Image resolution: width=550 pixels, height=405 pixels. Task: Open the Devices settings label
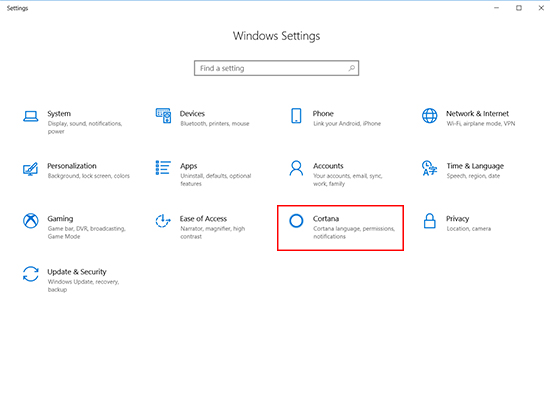[192, 114]
